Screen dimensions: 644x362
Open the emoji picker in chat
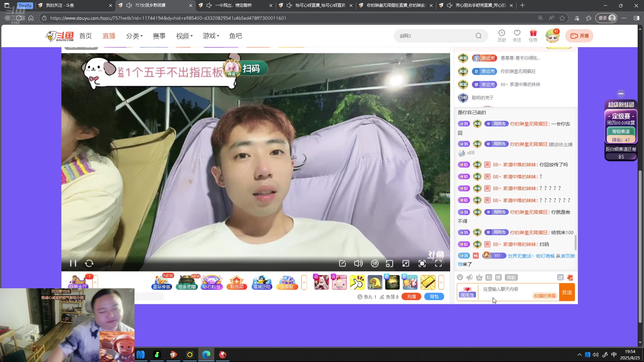(460, 277)
